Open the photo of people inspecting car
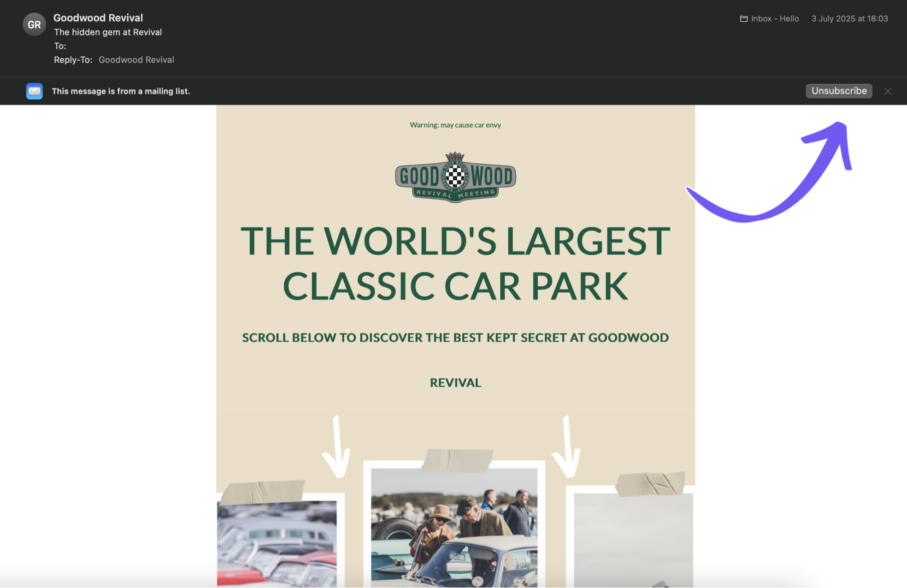Screen dimensions: 907x588 pos(454,528)
